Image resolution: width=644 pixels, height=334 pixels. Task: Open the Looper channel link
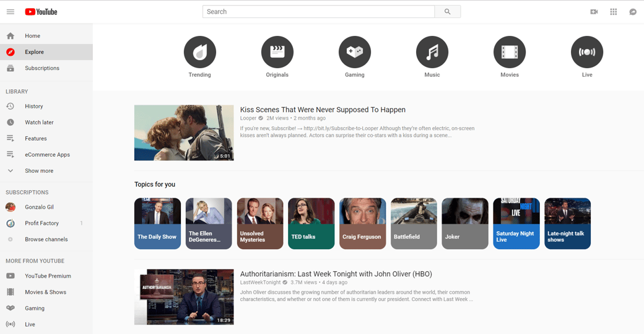pyautogui.click(x=248, y=118)
